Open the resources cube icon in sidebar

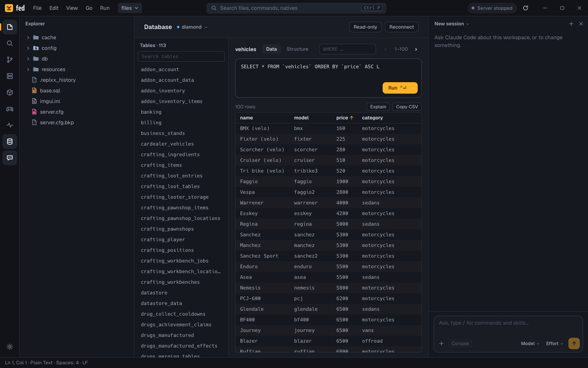(x=10, y=92)
